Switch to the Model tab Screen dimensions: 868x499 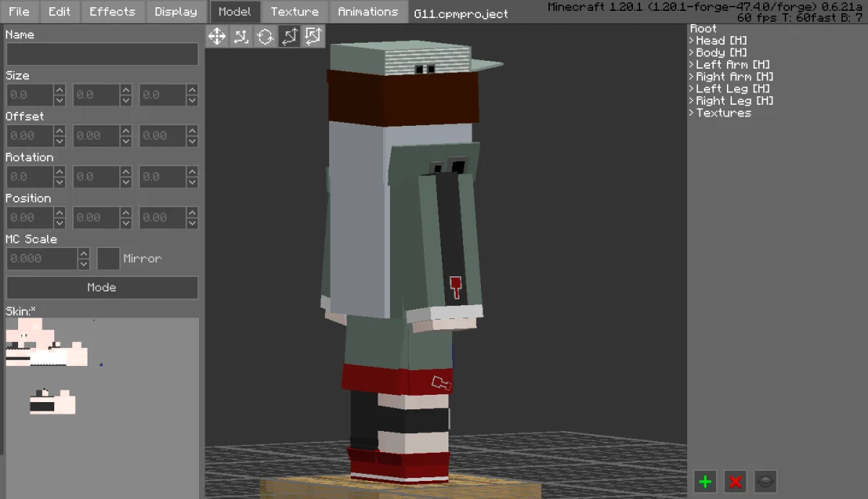(x=235, y=12)
